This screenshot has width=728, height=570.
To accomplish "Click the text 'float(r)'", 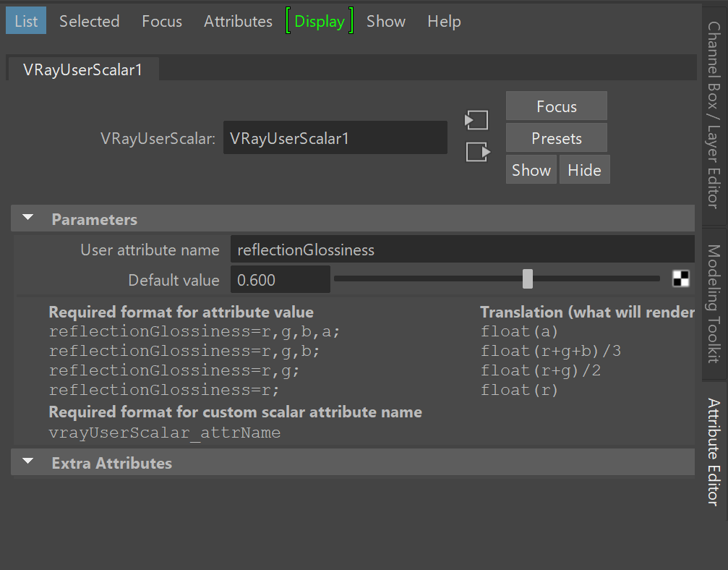I will click(519, 390).
